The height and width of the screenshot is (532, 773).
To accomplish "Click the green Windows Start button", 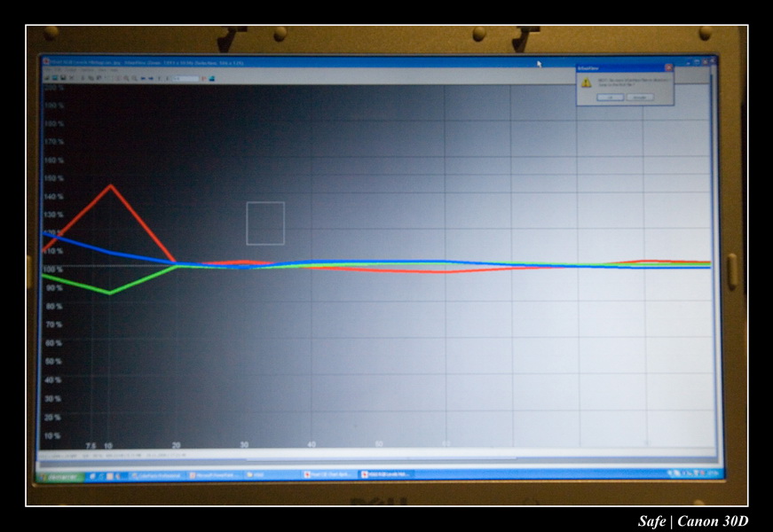I will coord(59,476).
